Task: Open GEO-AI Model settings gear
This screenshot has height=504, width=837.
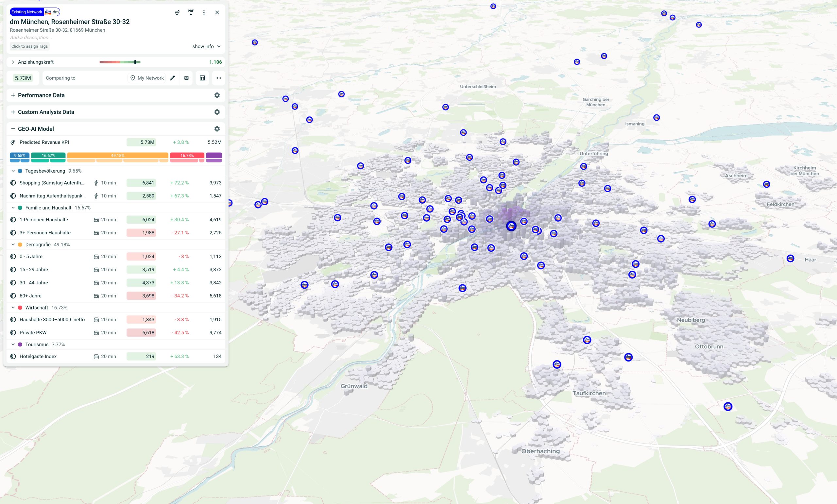Action: pyautogui.click(x=217, y=129)
